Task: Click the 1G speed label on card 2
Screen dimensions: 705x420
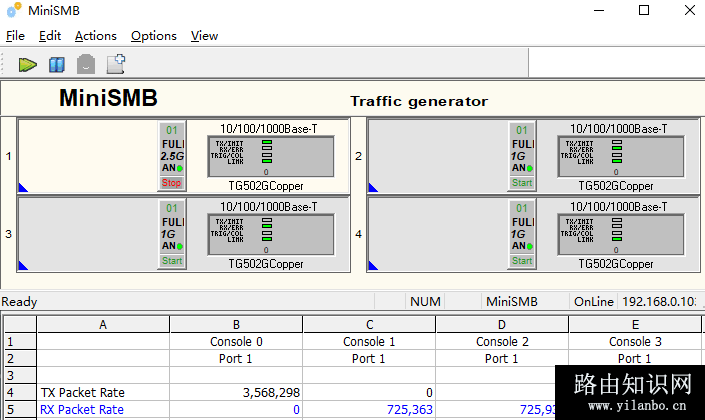Action: 518,156
